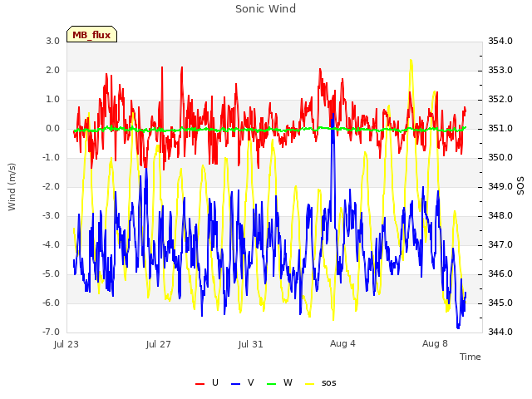Screen dimensions: 532x399
Task: Click the -7.0 left axis value
Action: point(52,332)
